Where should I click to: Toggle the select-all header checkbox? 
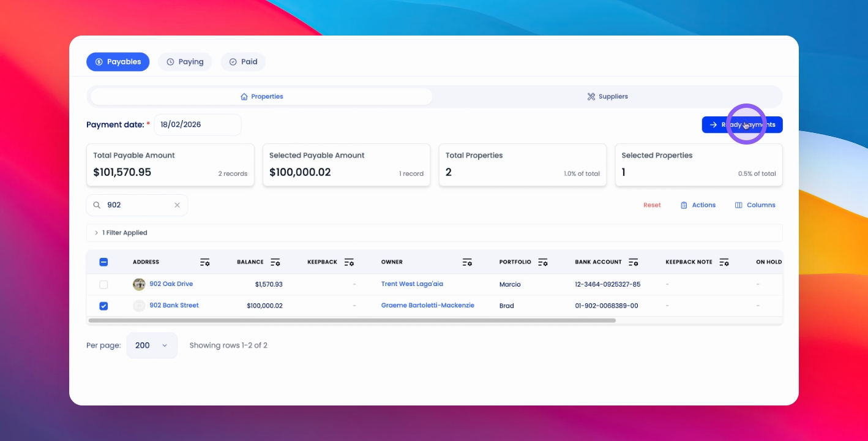(x=103, y=262)
